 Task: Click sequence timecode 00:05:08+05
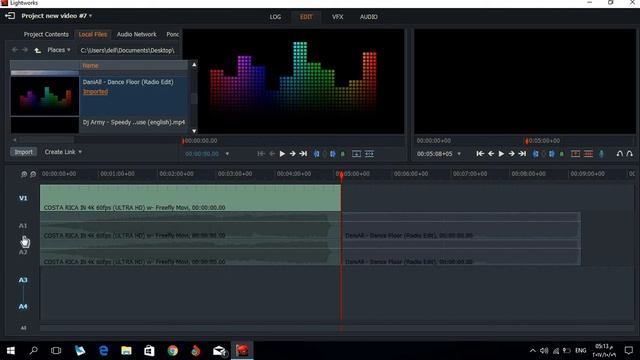[x=434, y=154]
